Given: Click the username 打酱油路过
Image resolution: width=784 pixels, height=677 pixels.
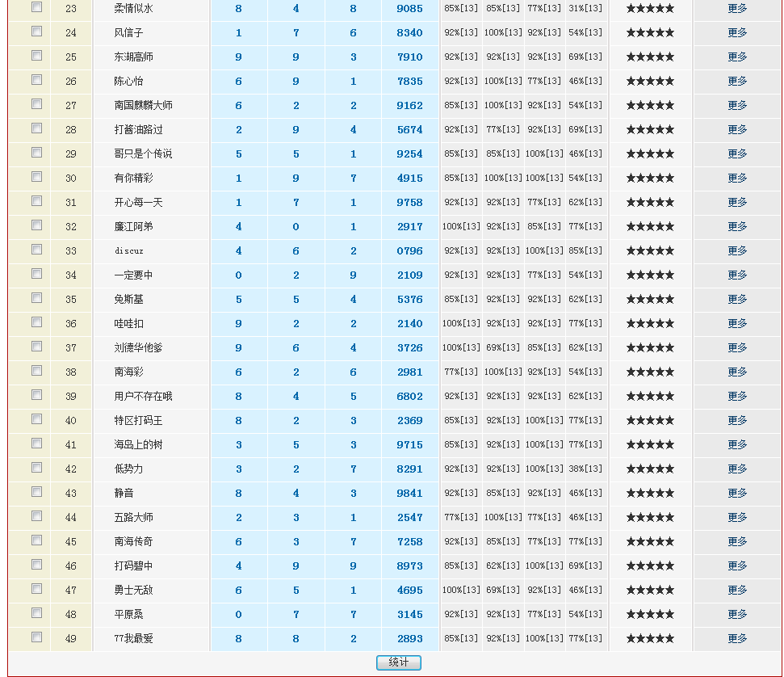Looking at the screenshot, I should 138,129.
